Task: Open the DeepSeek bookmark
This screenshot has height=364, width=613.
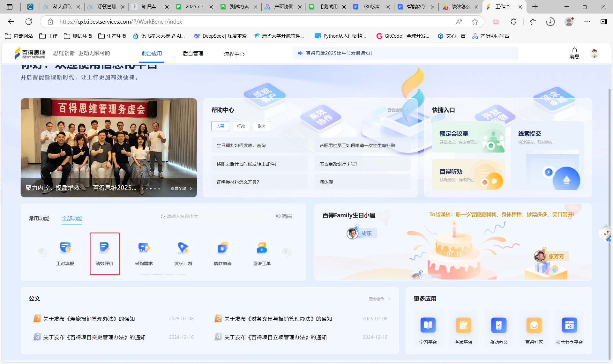Action: point(221,36)
